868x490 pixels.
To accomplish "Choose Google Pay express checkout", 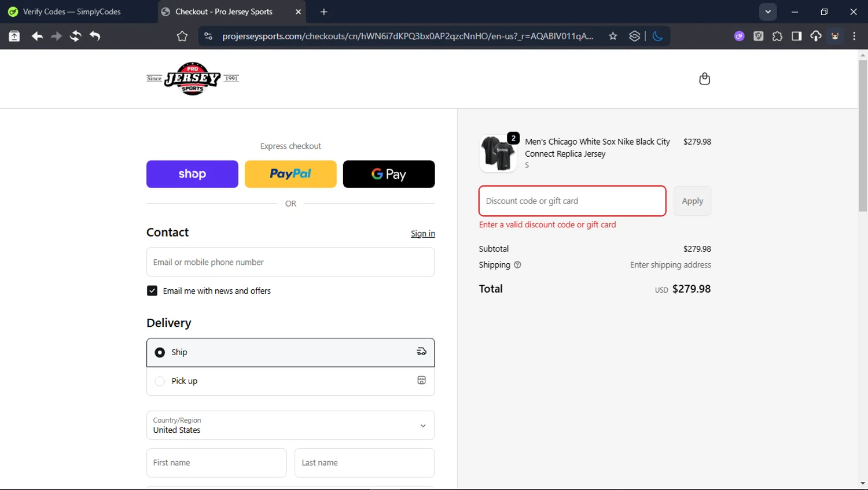I will coord(389,174).
